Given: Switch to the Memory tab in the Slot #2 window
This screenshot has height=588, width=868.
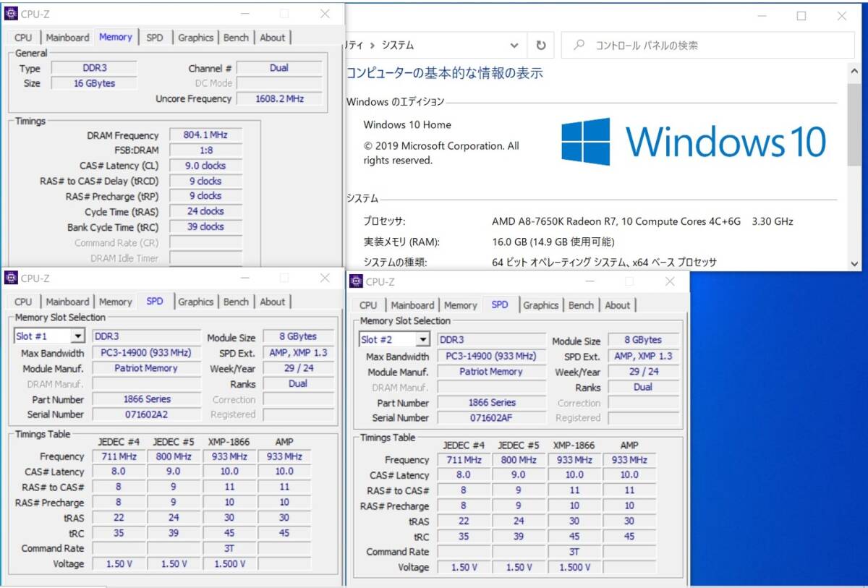Looking at the screenshot, I should coord(461,305).
